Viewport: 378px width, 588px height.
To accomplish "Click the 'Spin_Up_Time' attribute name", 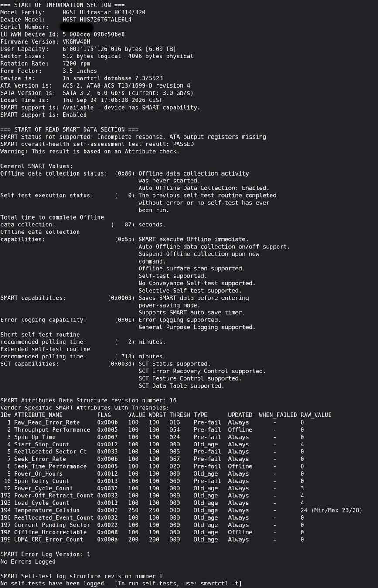I will pos(35,437).
